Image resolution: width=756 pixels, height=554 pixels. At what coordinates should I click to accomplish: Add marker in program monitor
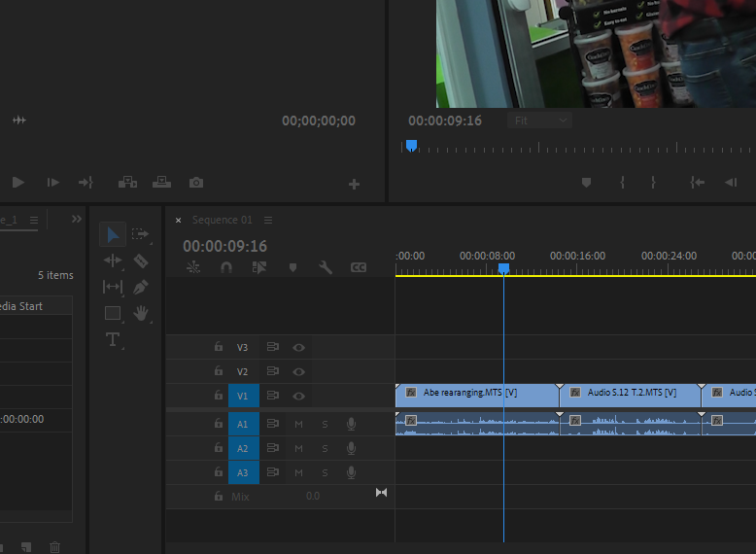[586, 183]
